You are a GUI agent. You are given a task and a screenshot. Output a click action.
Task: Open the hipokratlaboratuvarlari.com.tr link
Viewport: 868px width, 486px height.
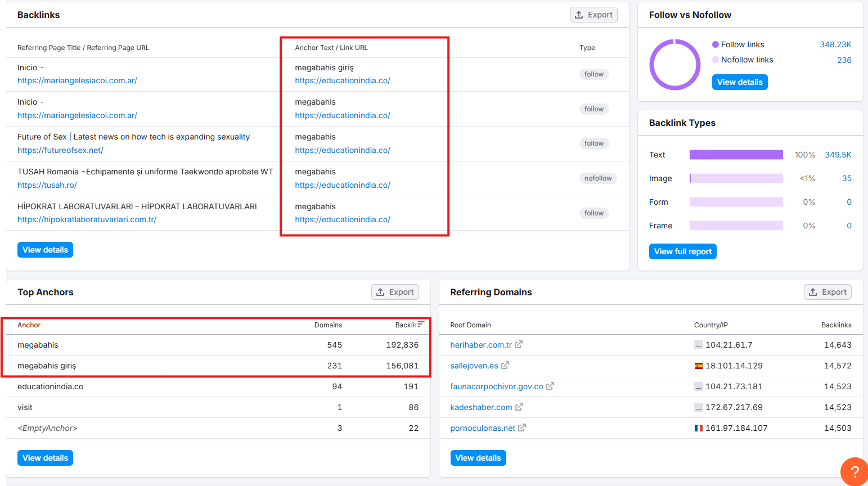[87, 219]
